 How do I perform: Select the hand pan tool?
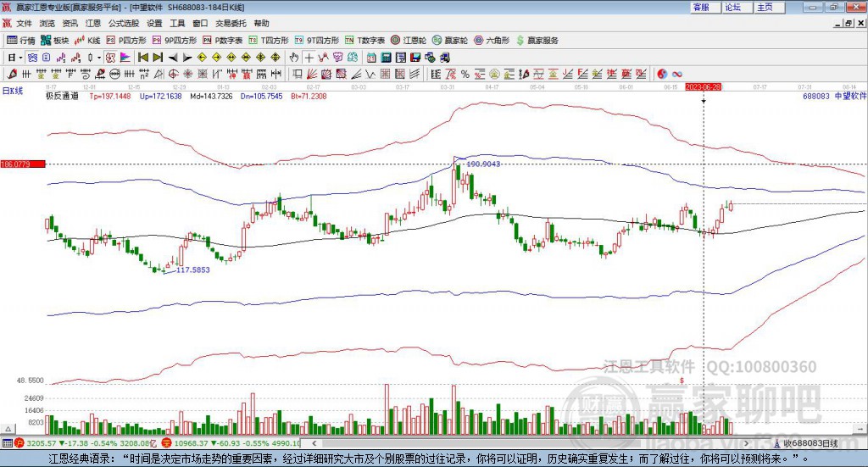click(294, 58)
